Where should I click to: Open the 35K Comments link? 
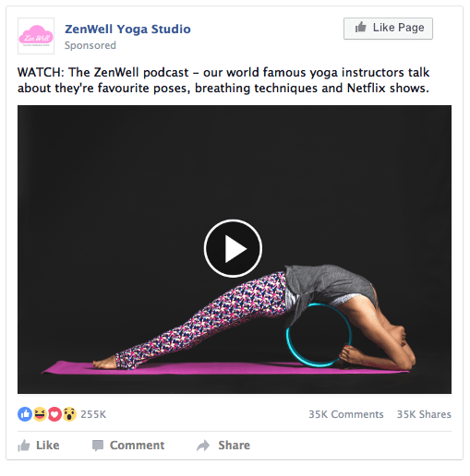(x=346, y=414)
